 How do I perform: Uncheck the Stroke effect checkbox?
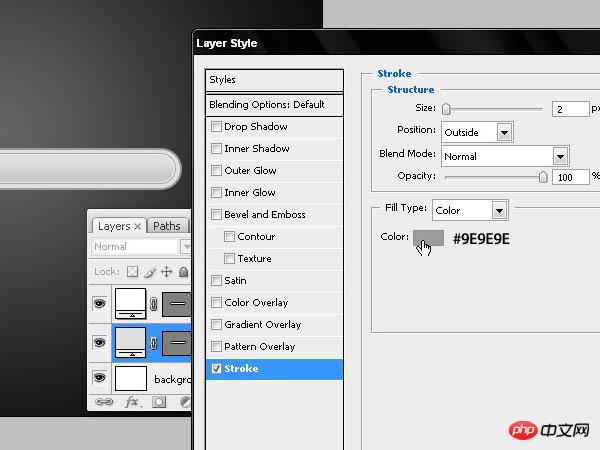[x=216, y=368]
